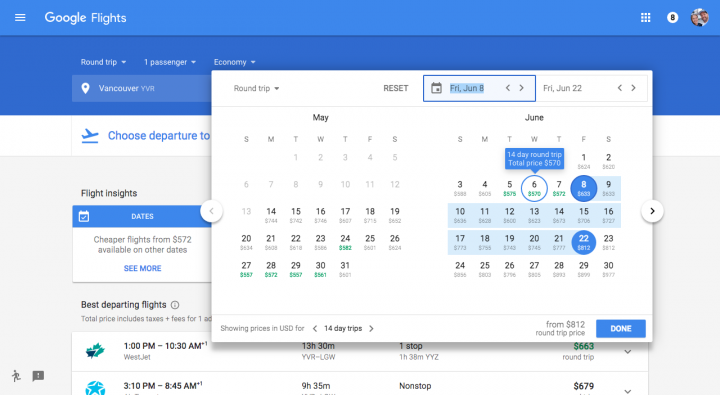Click the airline logo of the 3:10 PM flight
Image resolution: width=720 pixels, height=395 pixels.
click(x=95, y=388)
